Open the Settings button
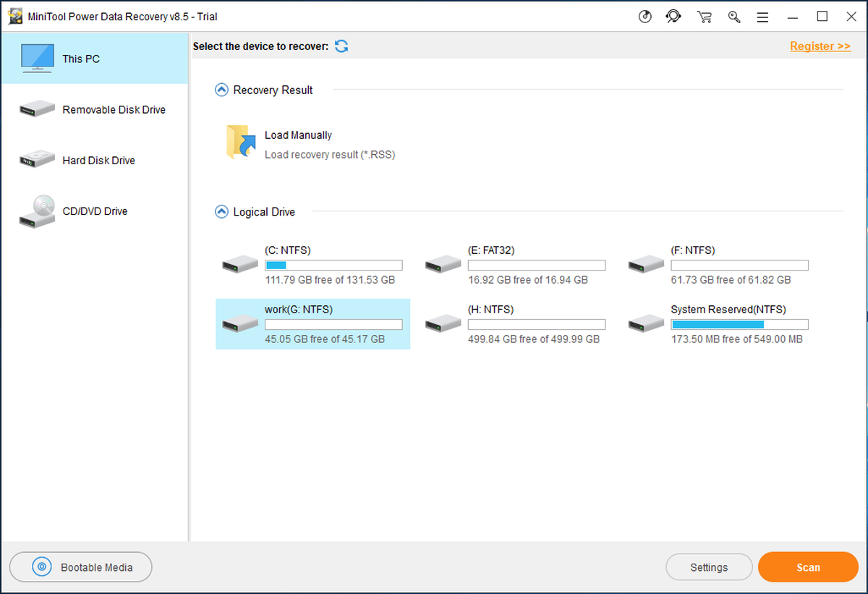The width and height of the screenshot is (868, 594). [x=709, y=567]
